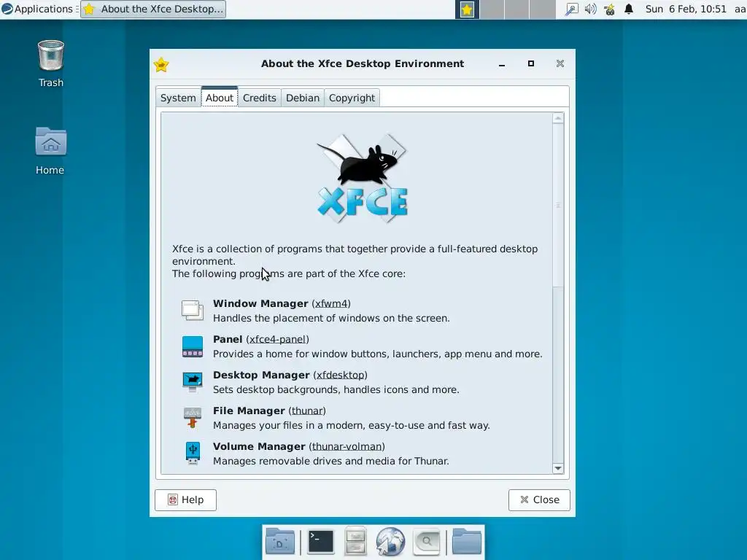Open the Credits tab
747x560 pixels.
coord(259,98)
